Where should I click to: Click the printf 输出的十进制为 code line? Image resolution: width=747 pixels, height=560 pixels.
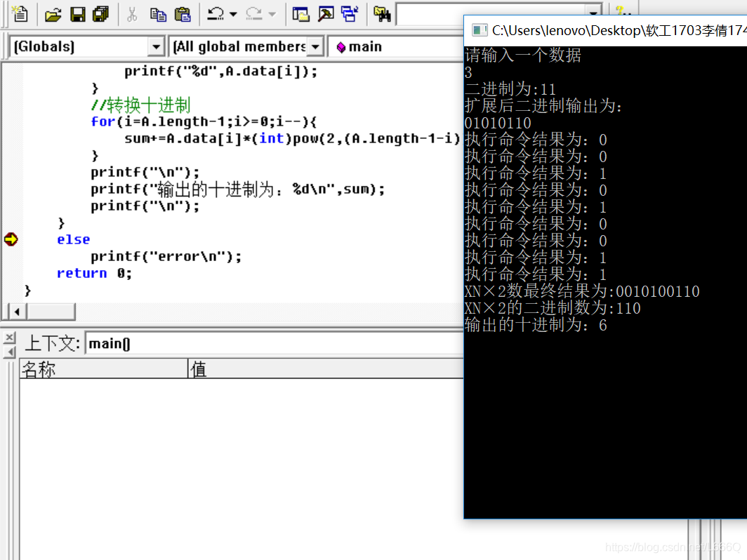(238, 189)
